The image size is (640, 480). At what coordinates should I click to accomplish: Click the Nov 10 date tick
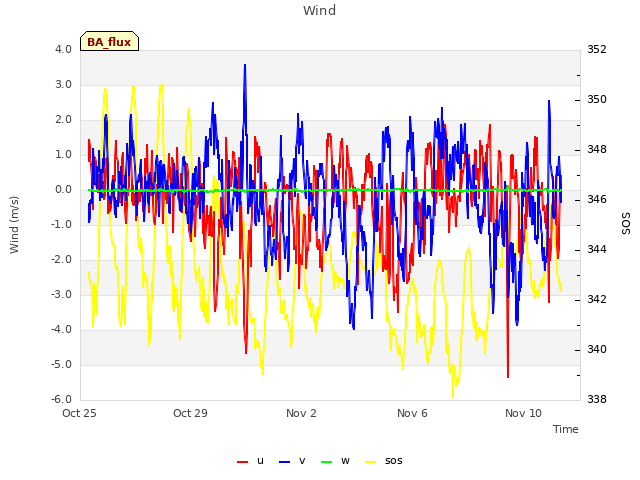pyautogui.click(x=523, y=413)
